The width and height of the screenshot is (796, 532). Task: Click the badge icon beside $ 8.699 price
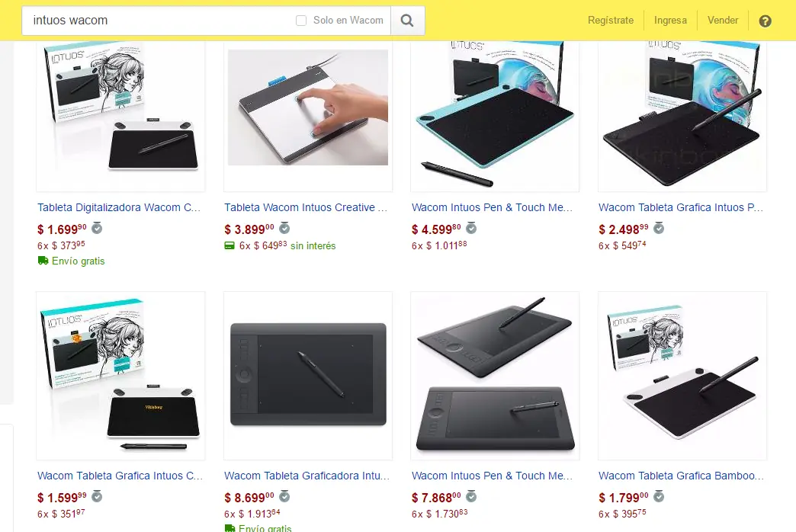(284, 496)
